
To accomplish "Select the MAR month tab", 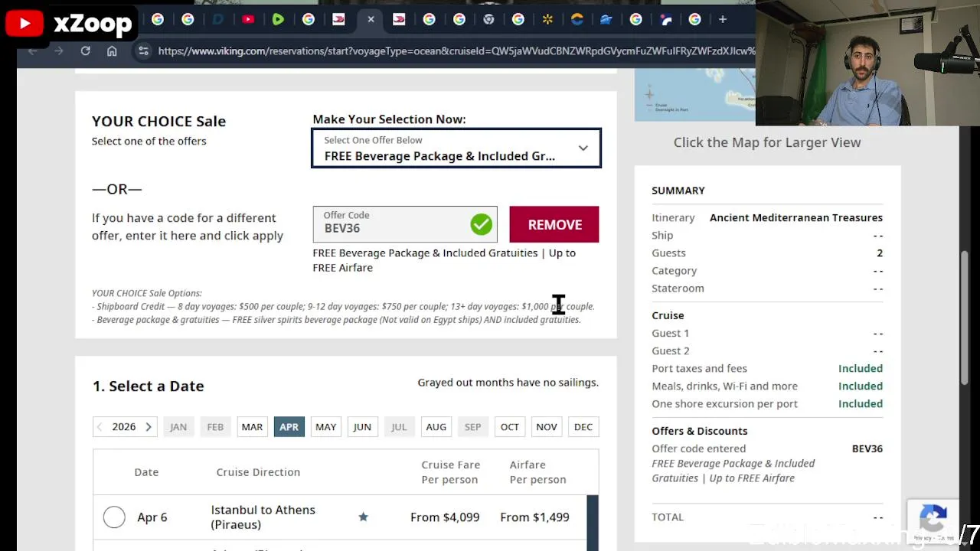I will pyautogui.click(x=252, y=427).
